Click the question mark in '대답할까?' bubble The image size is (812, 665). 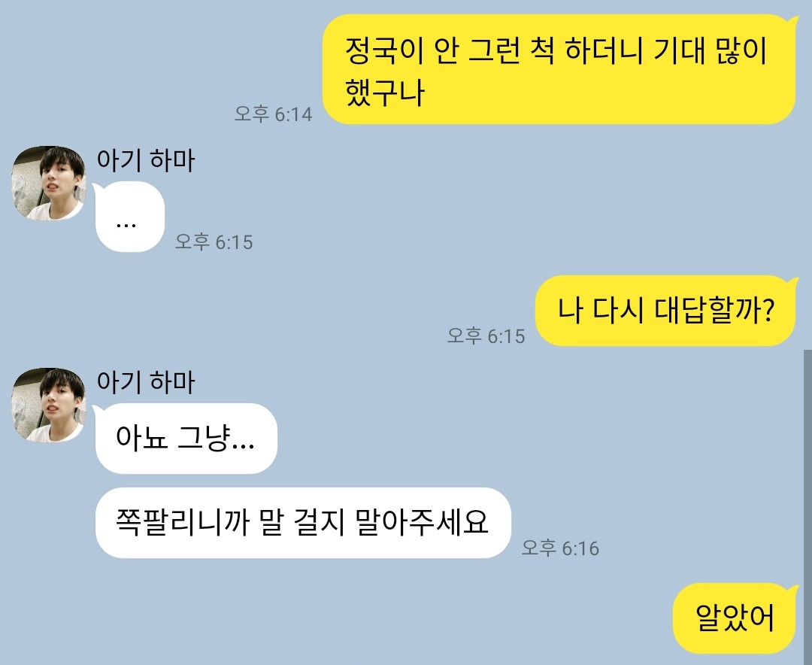pos(768,310)
